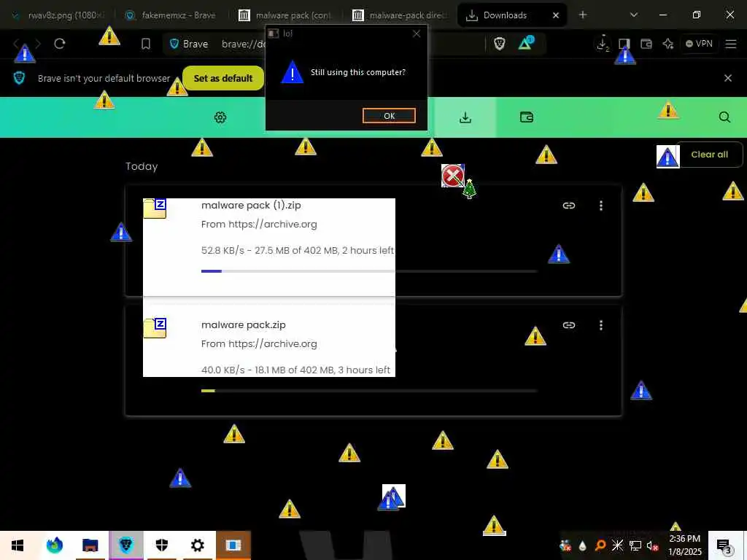Open the notification center icon
The width and height of the screenshot is (747, 560).
pyautogui.click(x=723, y=545)
